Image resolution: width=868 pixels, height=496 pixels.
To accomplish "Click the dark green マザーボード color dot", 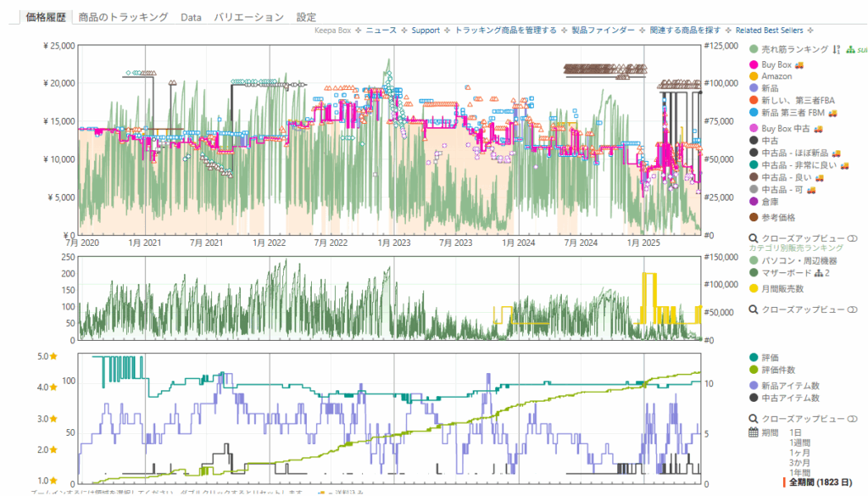I will (754, 272).
